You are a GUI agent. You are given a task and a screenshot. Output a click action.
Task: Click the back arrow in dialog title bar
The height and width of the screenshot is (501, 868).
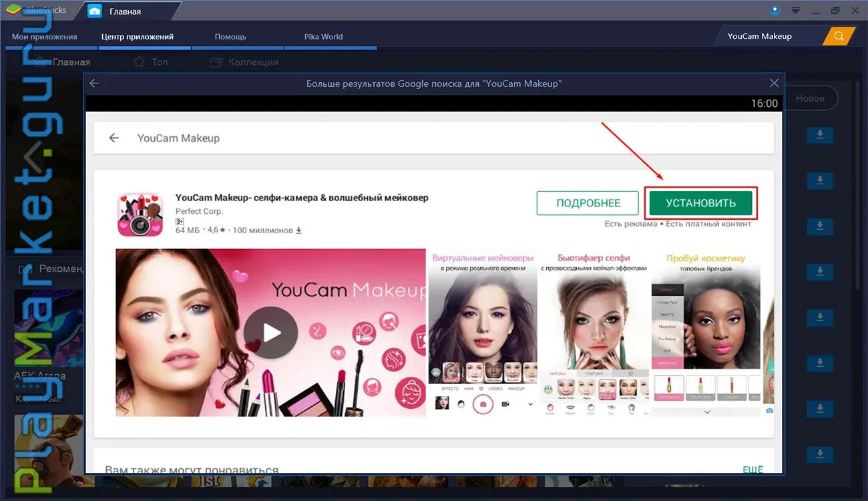click(x=94, y=83)
